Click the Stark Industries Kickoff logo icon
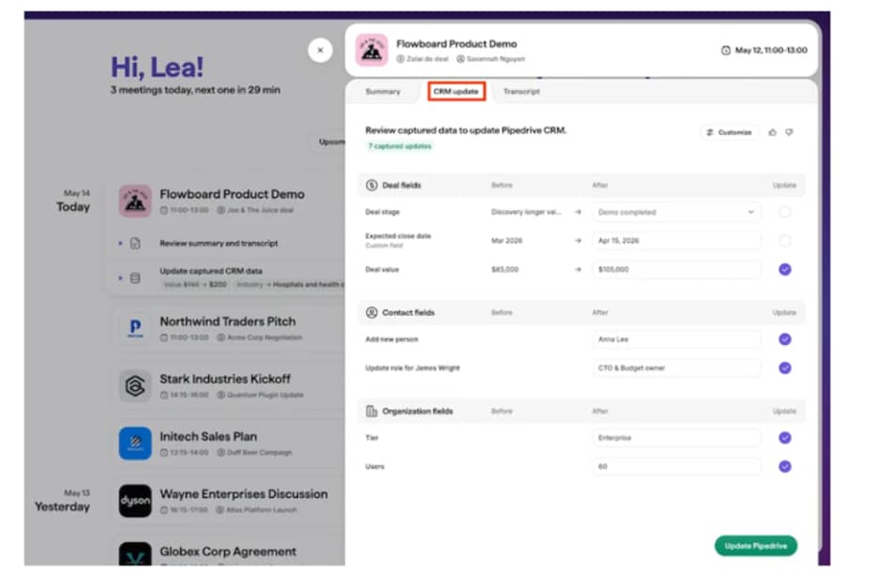This screenshot has width=878, height=588. (x=135, y=385)
